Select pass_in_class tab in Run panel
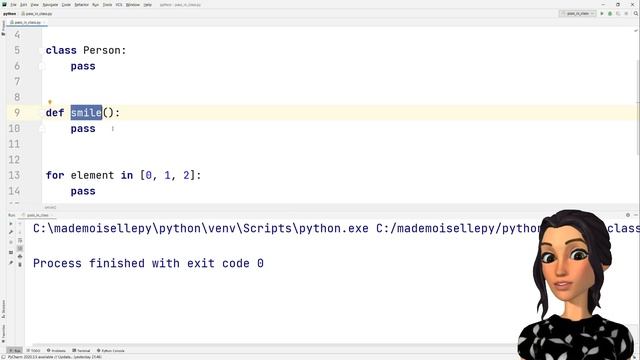Viewport: 640px width, 360px height. [x=36, y=215]
